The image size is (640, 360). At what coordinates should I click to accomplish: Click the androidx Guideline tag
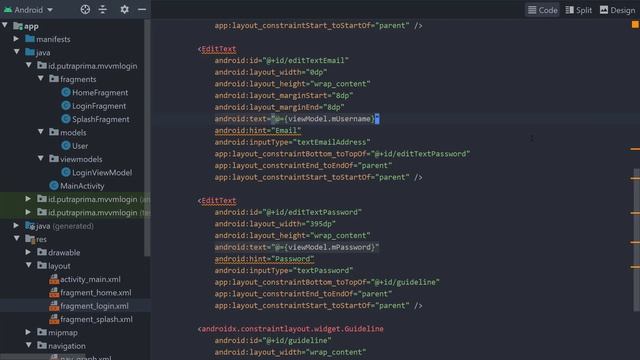click(x=291, y=329)
